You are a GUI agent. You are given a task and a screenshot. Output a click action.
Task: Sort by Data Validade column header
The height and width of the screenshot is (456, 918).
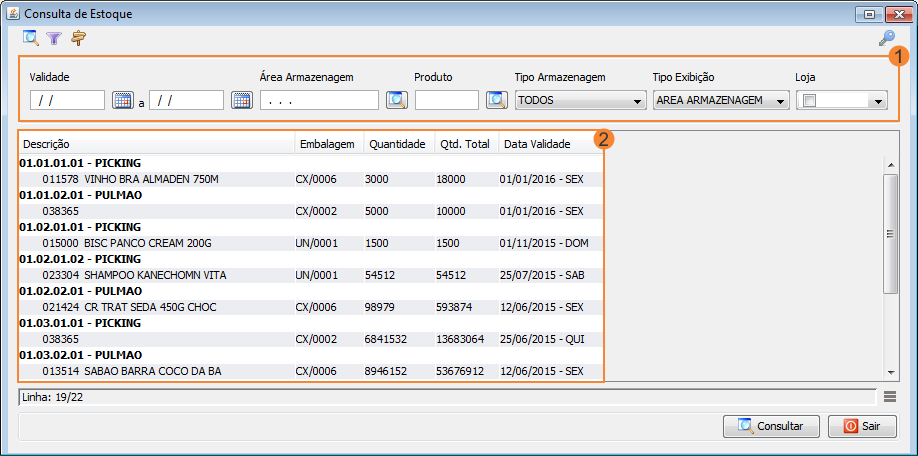point(550,144)
